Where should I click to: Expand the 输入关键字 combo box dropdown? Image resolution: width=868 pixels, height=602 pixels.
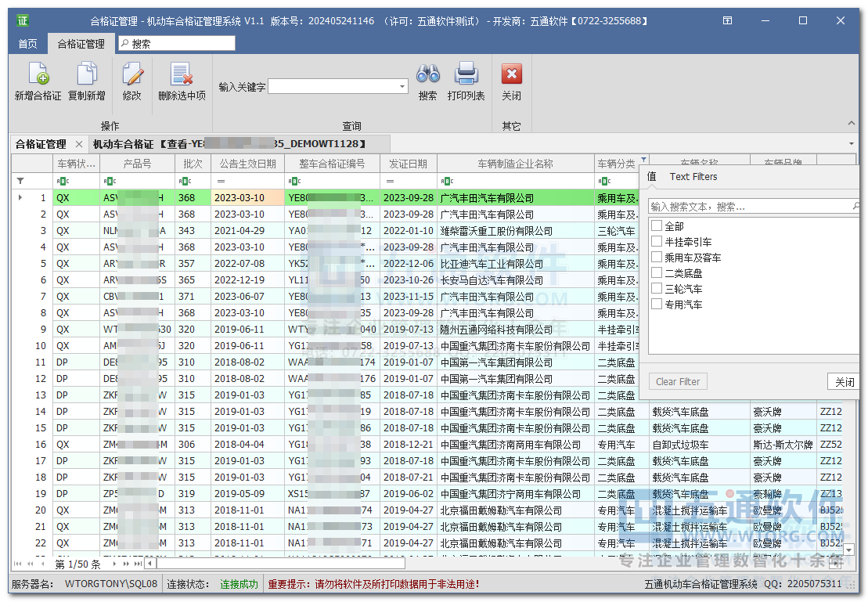pos(402,87)
